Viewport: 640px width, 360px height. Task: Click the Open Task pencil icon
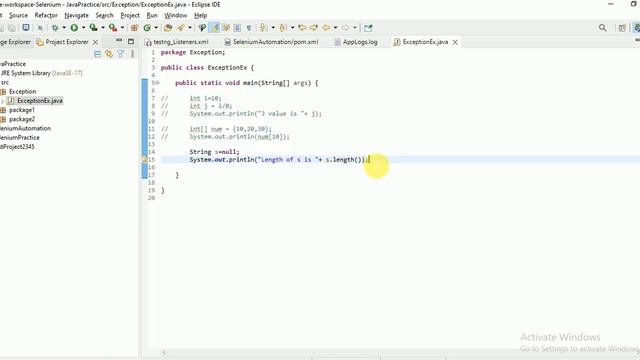180,28
